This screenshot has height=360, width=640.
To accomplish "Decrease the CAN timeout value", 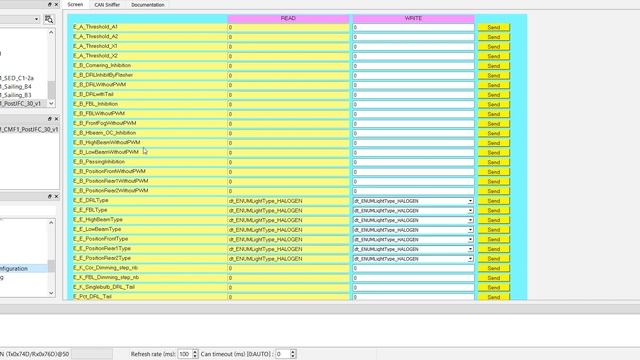I will point(293,356).
